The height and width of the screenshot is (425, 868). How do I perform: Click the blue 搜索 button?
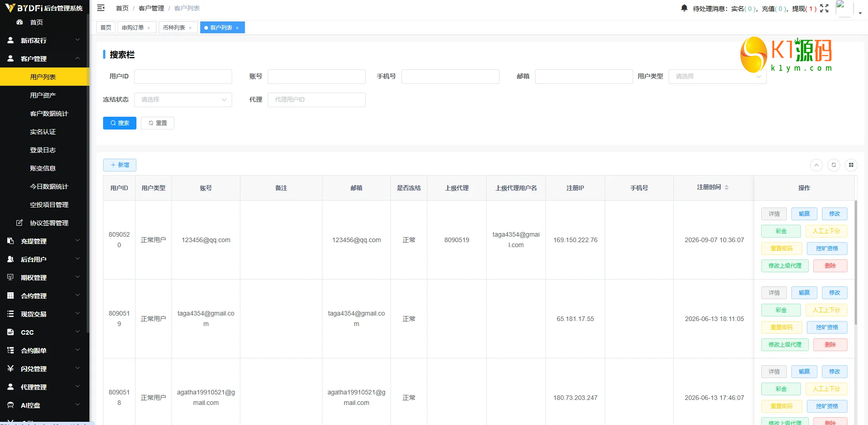tap(120, 123)
